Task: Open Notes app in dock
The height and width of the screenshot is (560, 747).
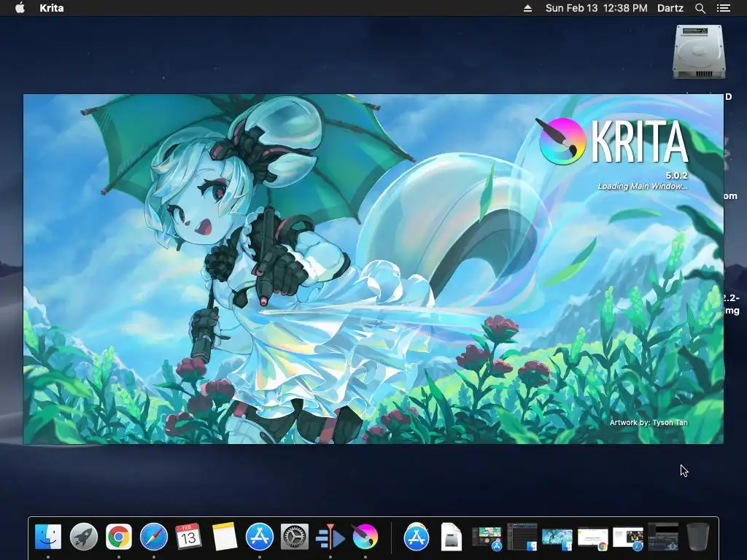Action: tap(224, 537)
